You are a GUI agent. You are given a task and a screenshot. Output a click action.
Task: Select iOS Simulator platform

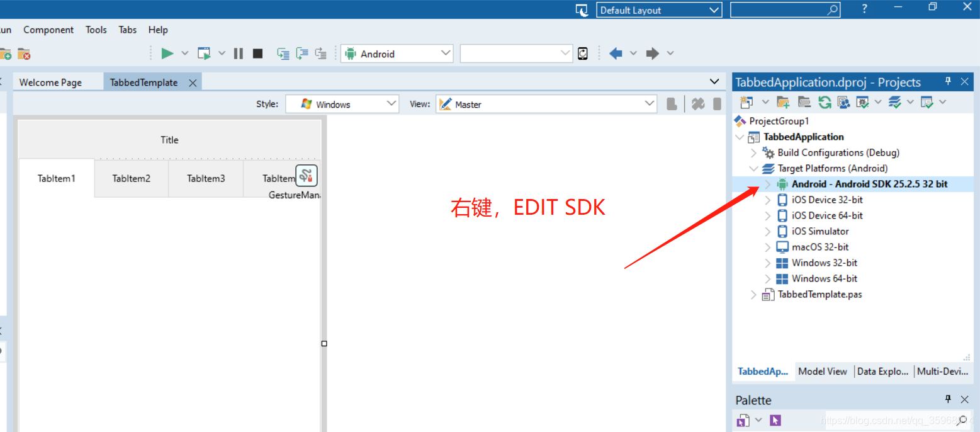(820, 231)
